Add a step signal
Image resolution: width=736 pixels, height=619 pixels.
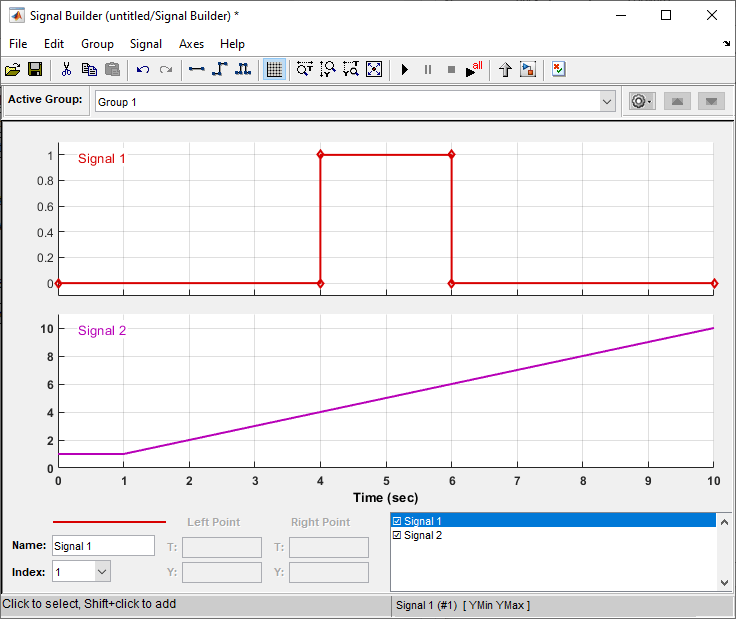point(220,69)
